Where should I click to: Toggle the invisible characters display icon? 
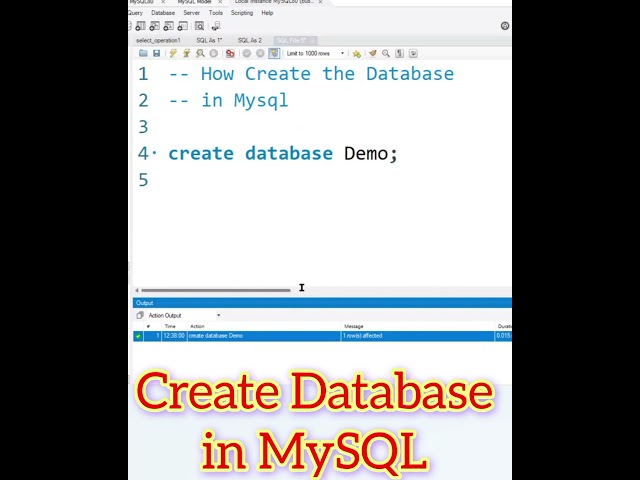click(400, 53)
